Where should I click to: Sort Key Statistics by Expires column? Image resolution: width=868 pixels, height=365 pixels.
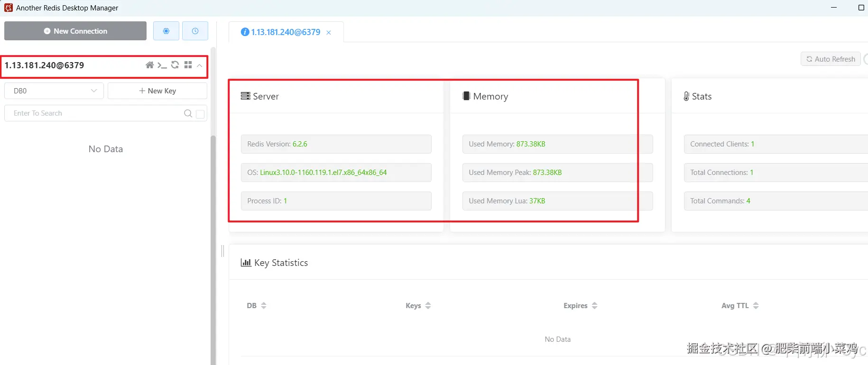594,306
